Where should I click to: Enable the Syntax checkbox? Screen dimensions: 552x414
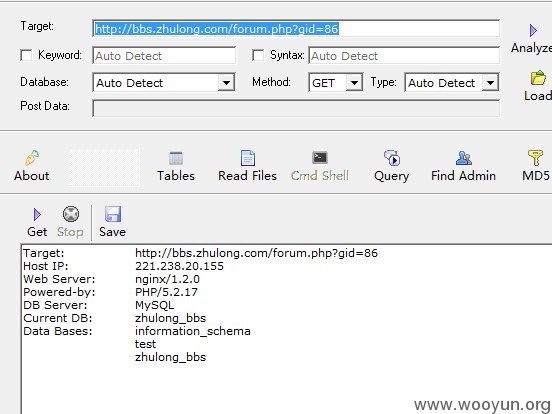258,55
